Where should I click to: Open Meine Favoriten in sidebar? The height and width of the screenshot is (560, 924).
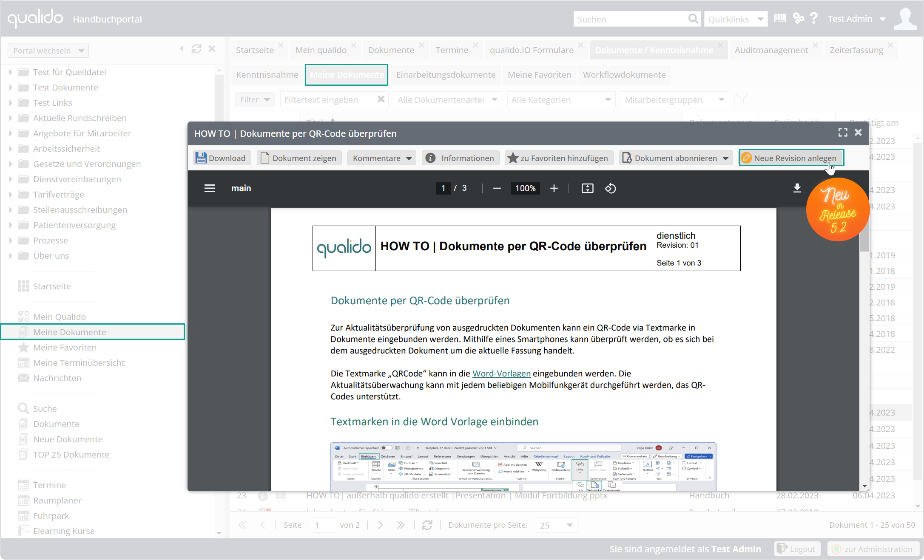click(x=65, y=348)
